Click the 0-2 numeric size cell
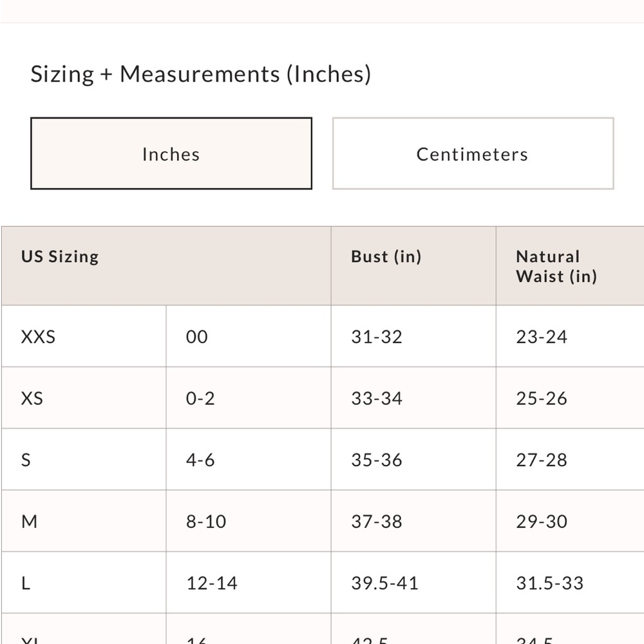The height and width of the screenshot is (644, 644). coord(249,398)
